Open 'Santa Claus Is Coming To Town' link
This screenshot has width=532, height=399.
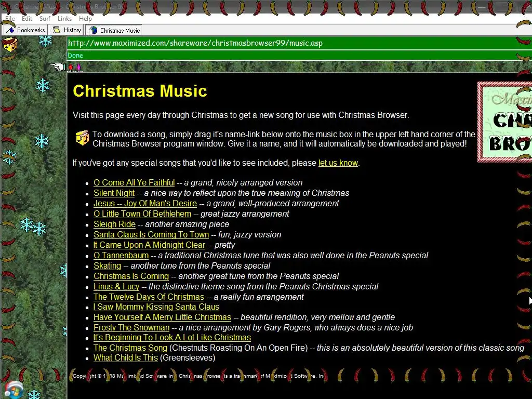coord(151,234)
